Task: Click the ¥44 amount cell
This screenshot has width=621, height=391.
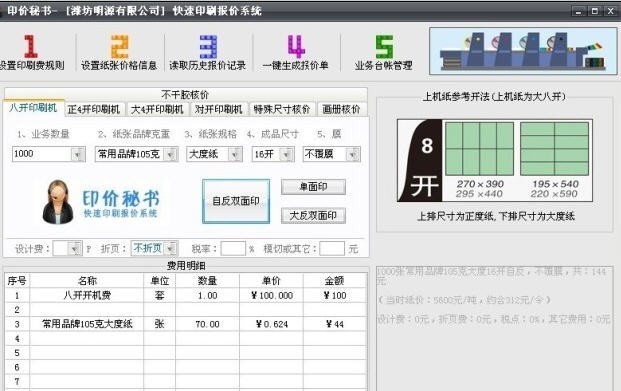Action: pos(335,324)
